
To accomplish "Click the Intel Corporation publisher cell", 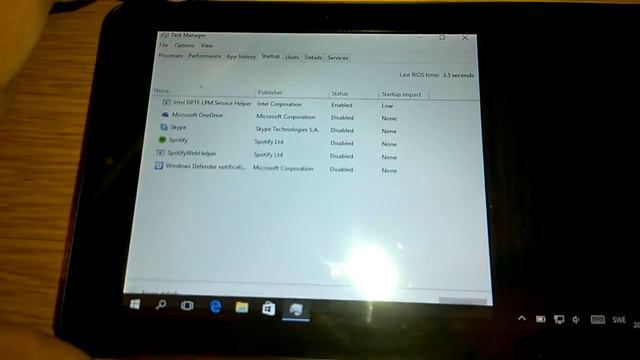I will pyautogui.click(x=280, y=104).
